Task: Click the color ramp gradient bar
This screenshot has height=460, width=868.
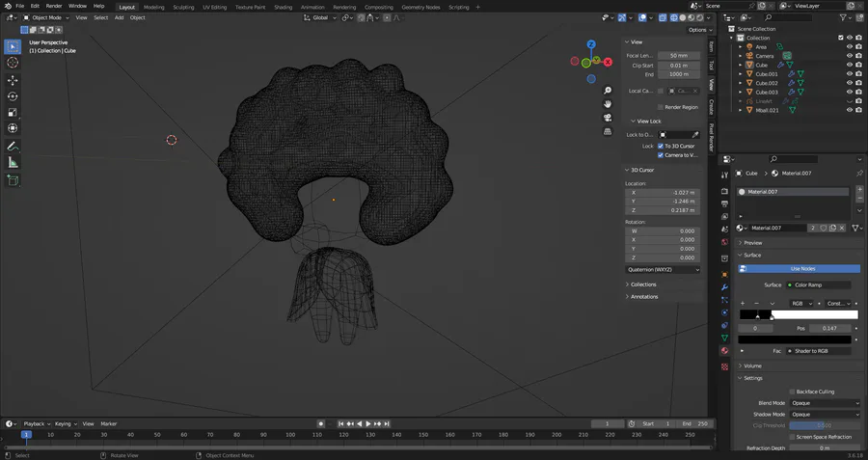Action: click(799, 315)
